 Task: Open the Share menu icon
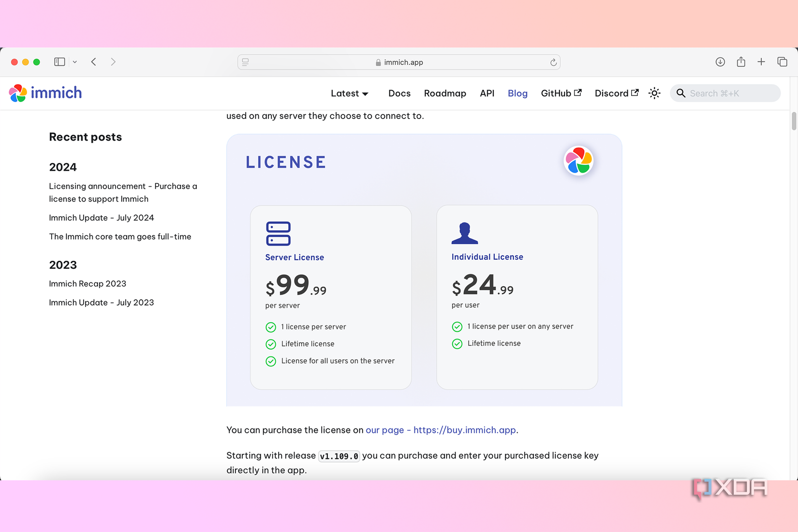tap(741, 61)
